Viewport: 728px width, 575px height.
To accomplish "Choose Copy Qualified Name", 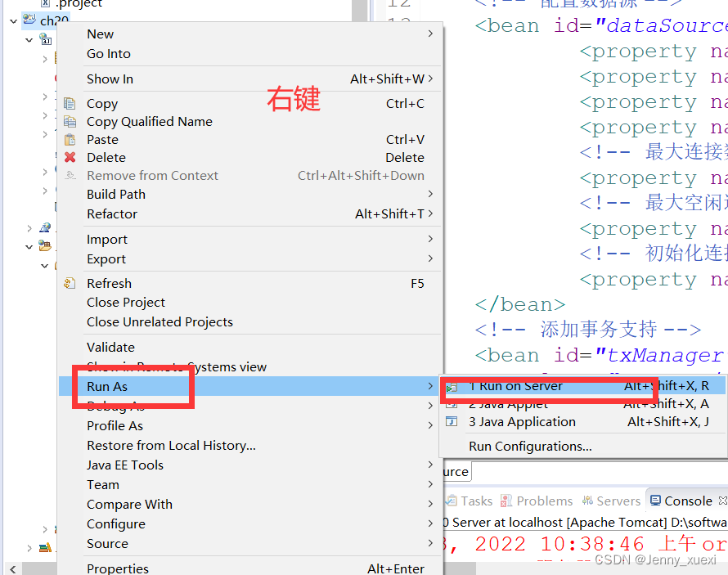I will tap(251, 122).
